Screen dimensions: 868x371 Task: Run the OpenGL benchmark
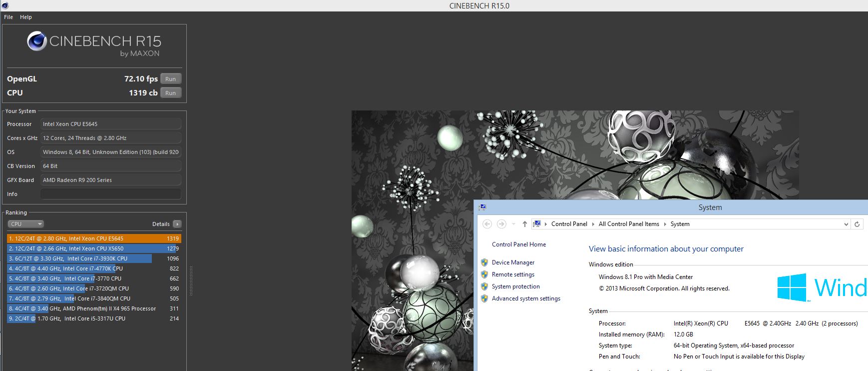pos(171,79)
